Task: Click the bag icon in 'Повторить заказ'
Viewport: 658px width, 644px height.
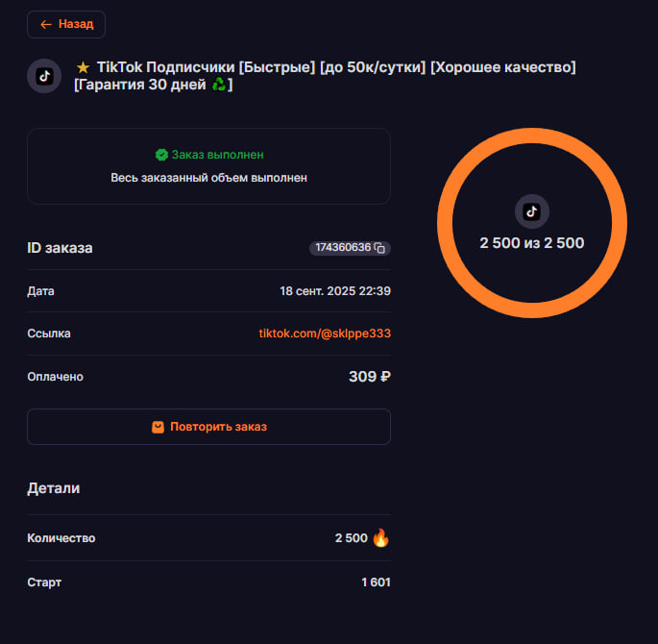Action: coord(158,427)
